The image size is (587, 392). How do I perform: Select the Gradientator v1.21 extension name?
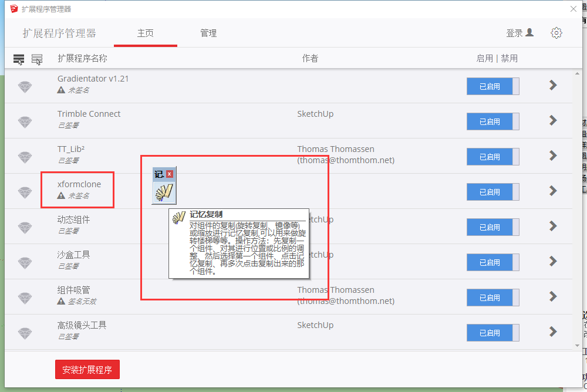coord(93,79)
